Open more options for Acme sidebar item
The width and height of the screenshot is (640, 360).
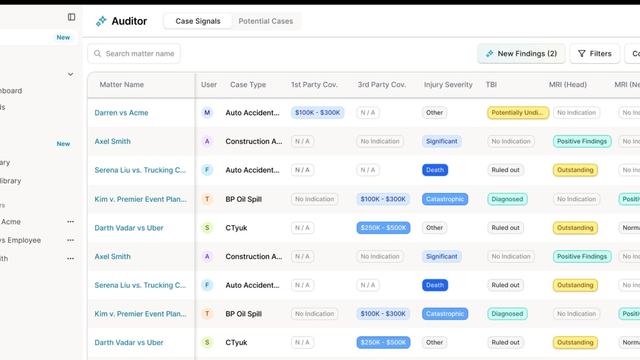71,222
